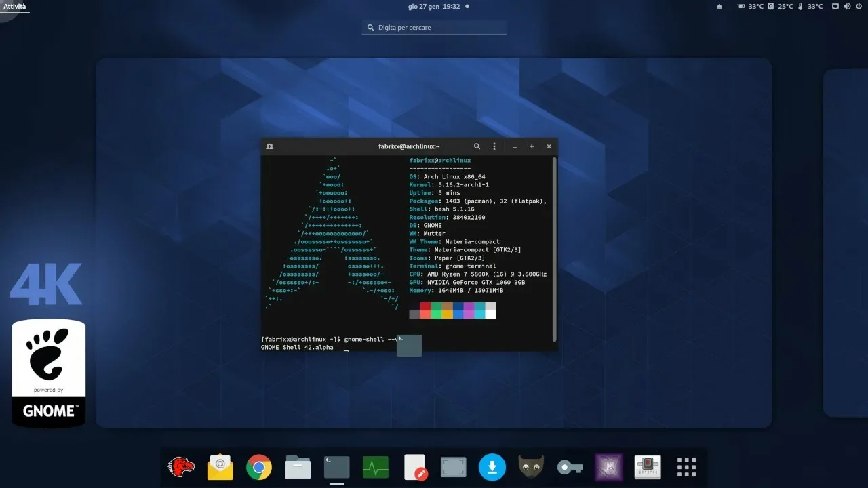Show all applications grid
The image size is (868, 488).
pos(686,467)
